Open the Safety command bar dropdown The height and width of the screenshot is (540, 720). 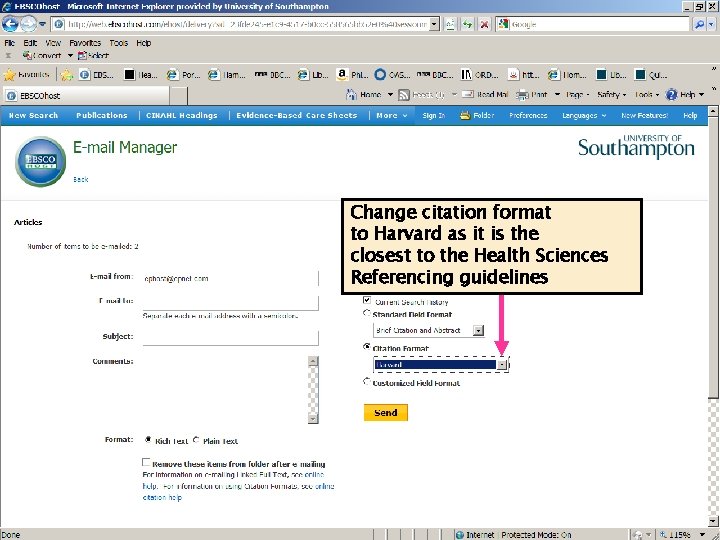612,95
